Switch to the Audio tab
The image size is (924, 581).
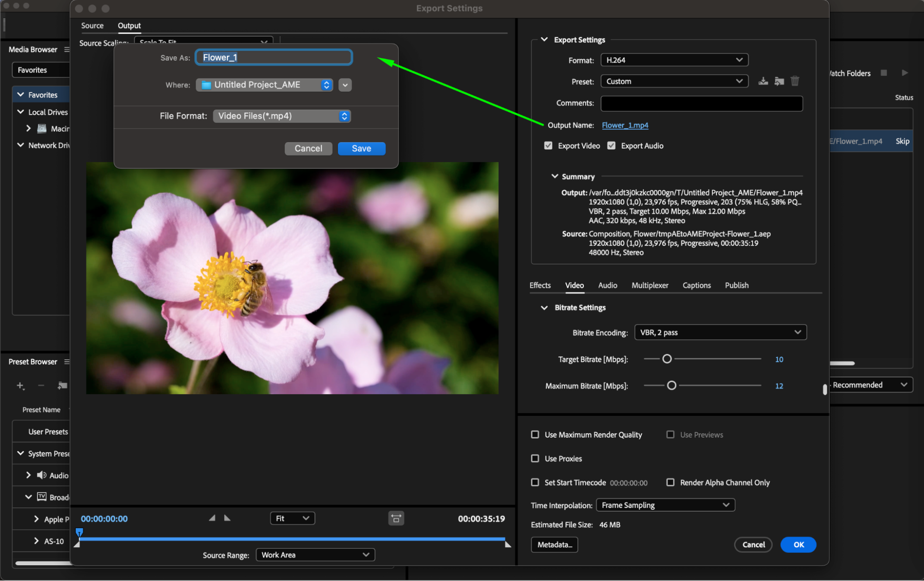tap(607, 285)
